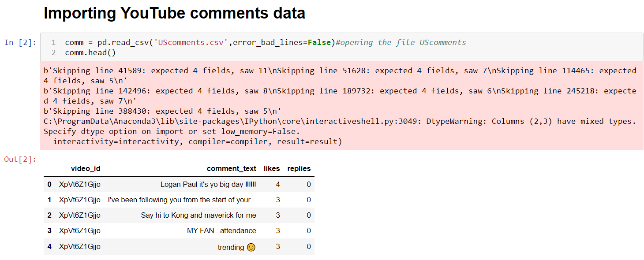The width and height of the screenshot is (644, 260).
Task: Click the '#opening the file UScomments' code comment
Action: (401, 42)
